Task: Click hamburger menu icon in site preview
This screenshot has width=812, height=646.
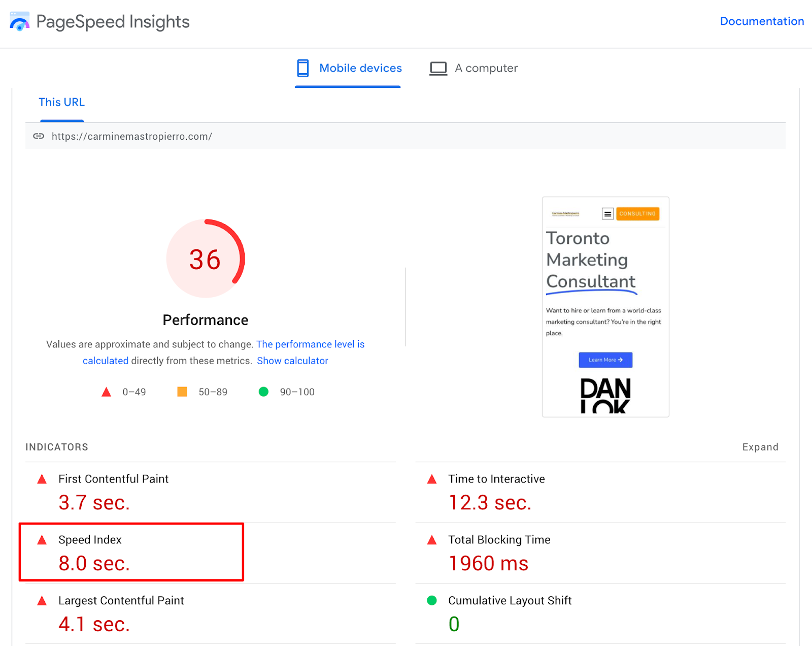Action: pos(607,214)
